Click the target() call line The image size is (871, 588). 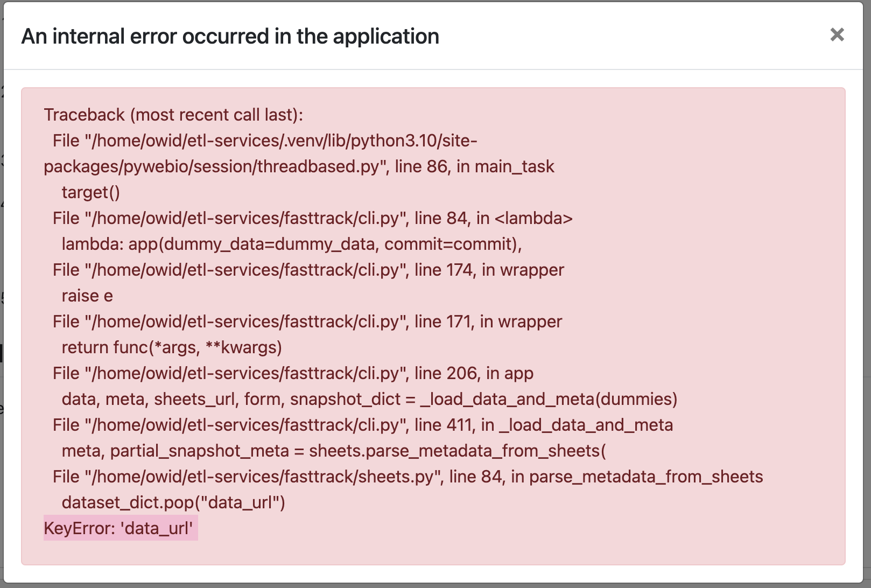(89, 192)
